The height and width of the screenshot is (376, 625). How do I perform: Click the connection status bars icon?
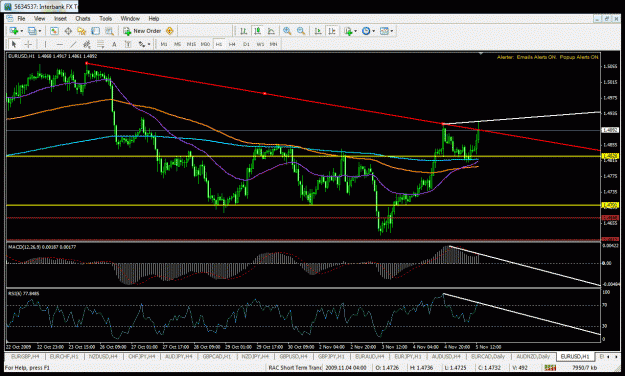(x=550, y=368)
